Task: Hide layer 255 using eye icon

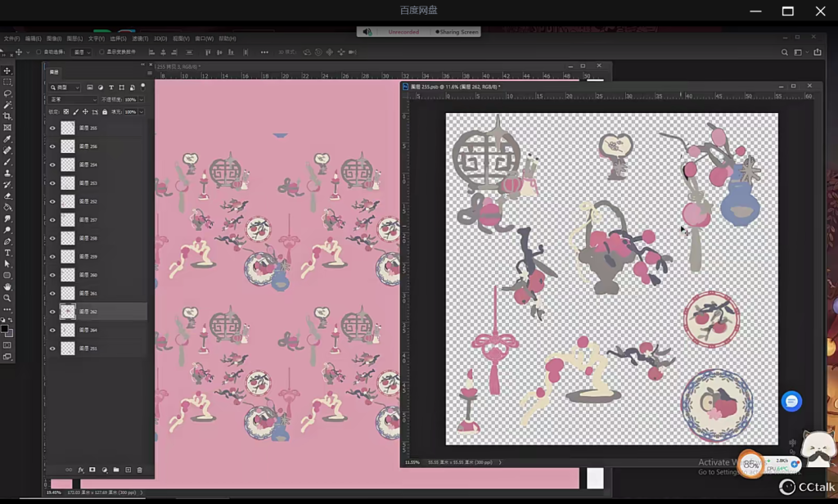Action: tap(52, 128)
